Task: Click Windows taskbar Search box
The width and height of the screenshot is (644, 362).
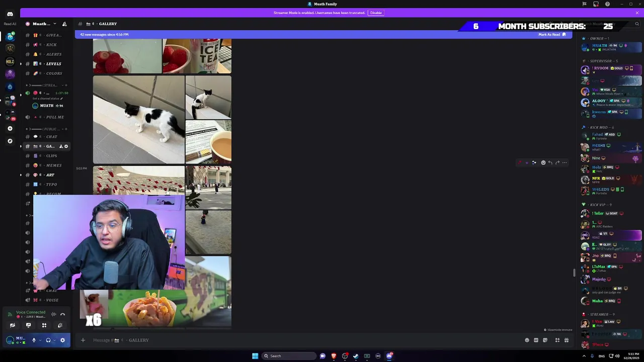Action: [x=289, y=356]
